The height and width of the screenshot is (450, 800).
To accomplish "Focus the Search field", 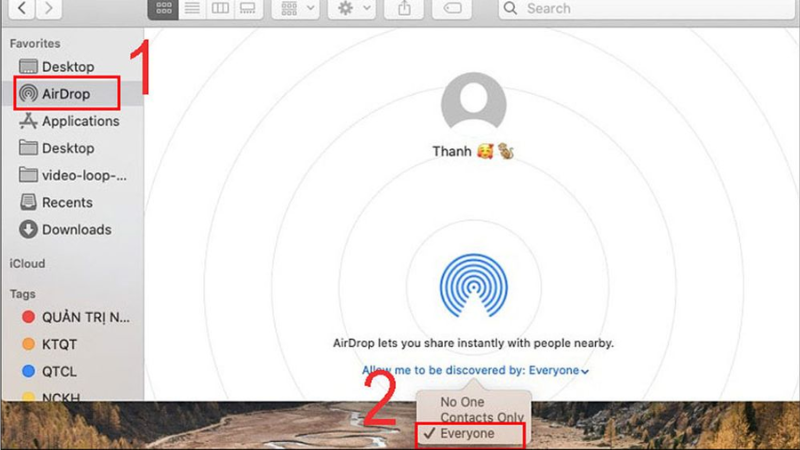I will pos(646,8).
